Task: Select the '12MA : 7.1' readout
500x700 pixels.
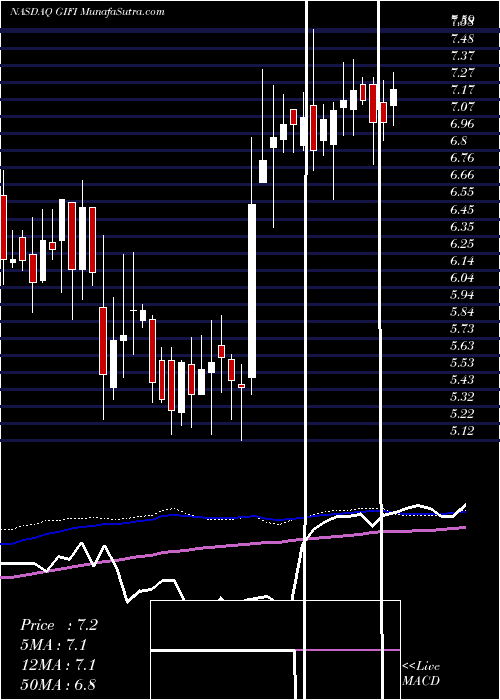Action: coord(57,664)
